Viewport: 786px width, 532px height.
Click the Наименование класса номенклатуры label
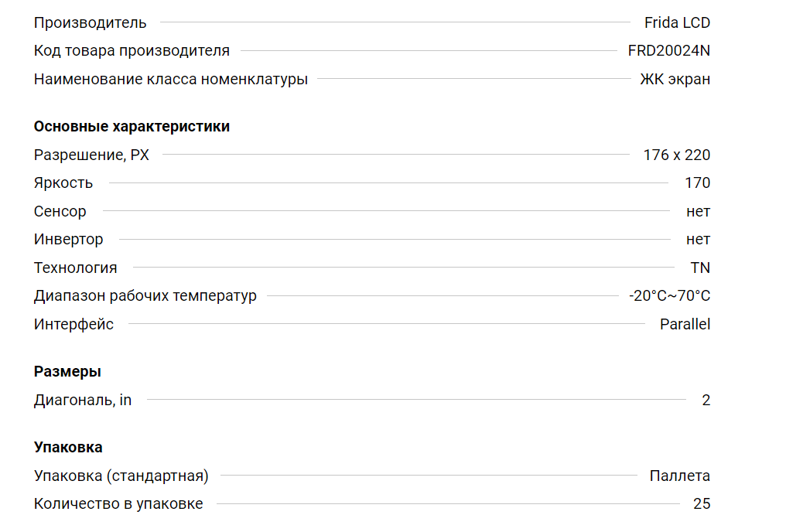coord(170,79)
